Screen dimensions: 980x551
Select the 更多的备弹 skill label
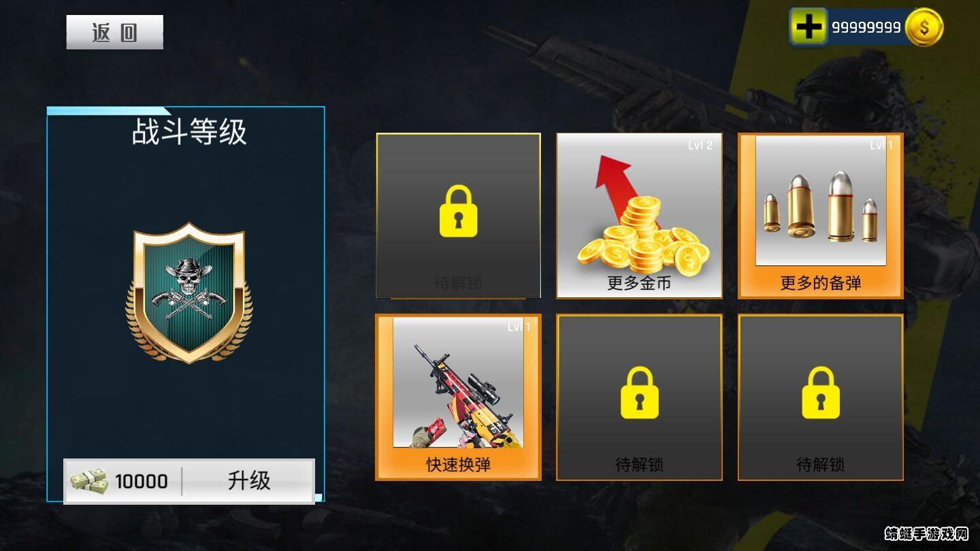pyautogui.click(x=821, y=283)
